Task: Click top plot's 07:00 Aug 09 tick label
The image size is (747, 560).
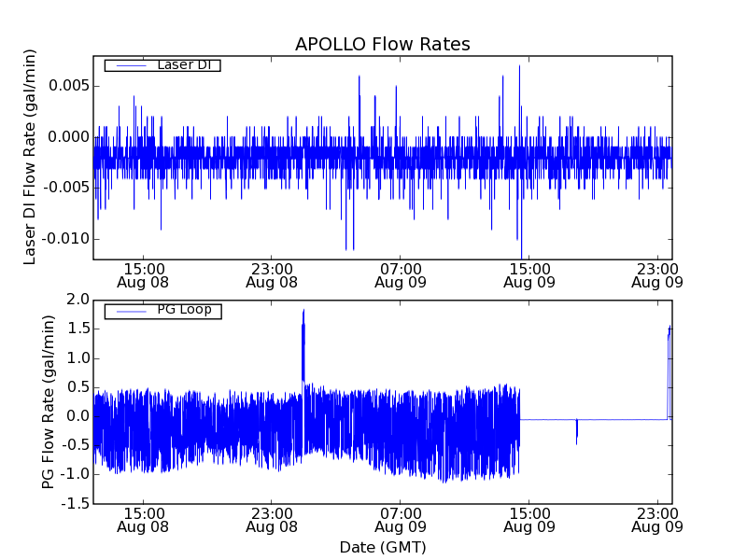Action: 401,275
